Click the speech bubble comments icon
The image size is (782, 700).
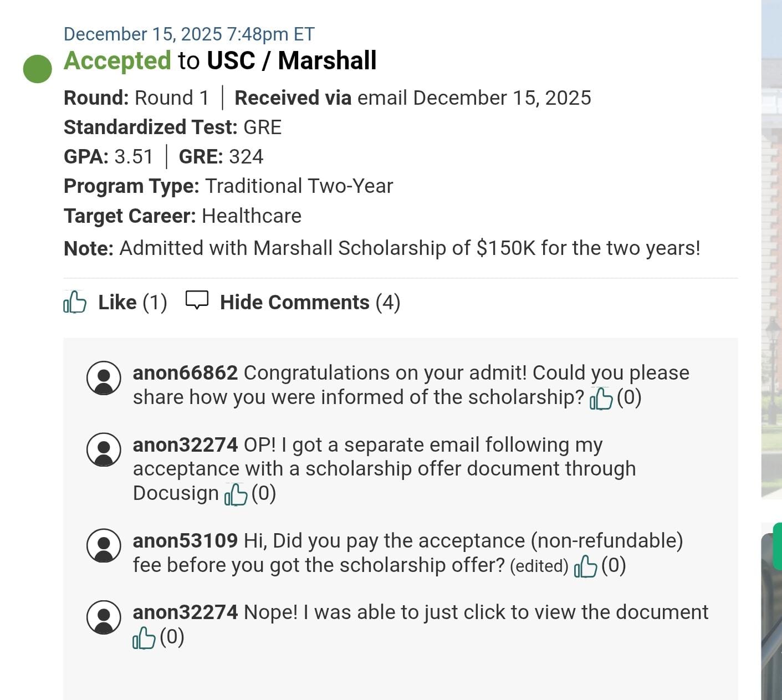click(197, 300)
